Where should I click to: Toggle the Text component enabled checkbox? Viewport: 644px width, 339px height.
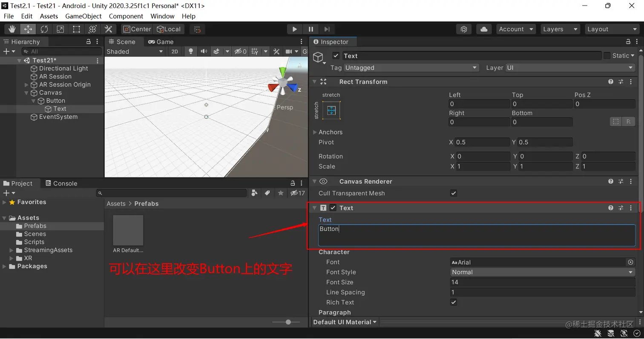(333, 208)
